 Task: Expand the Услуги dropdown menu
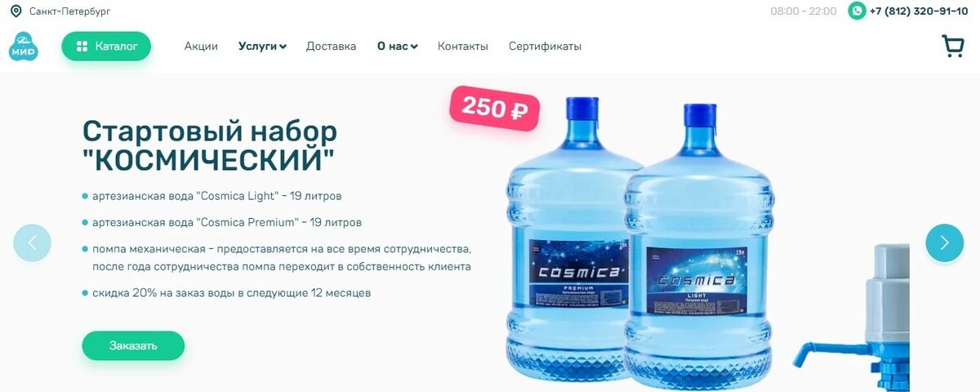click(262, 47)
